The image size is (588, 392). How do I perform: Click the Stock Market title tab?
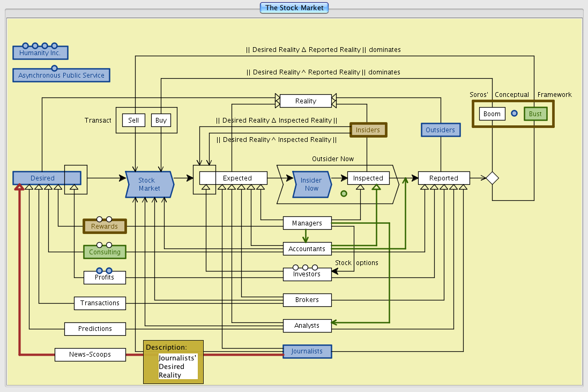[294, 8]
